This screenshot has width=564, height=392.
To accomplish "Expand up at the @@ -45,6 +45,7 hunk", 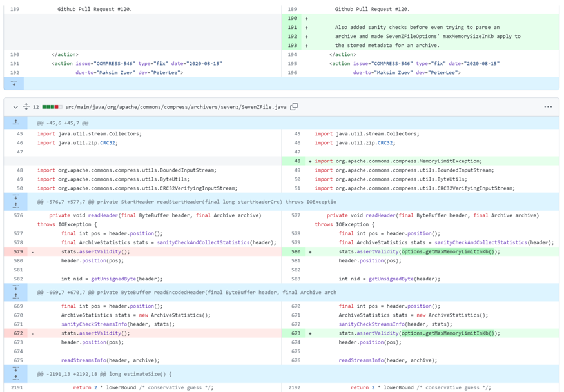I will point(15,122).
